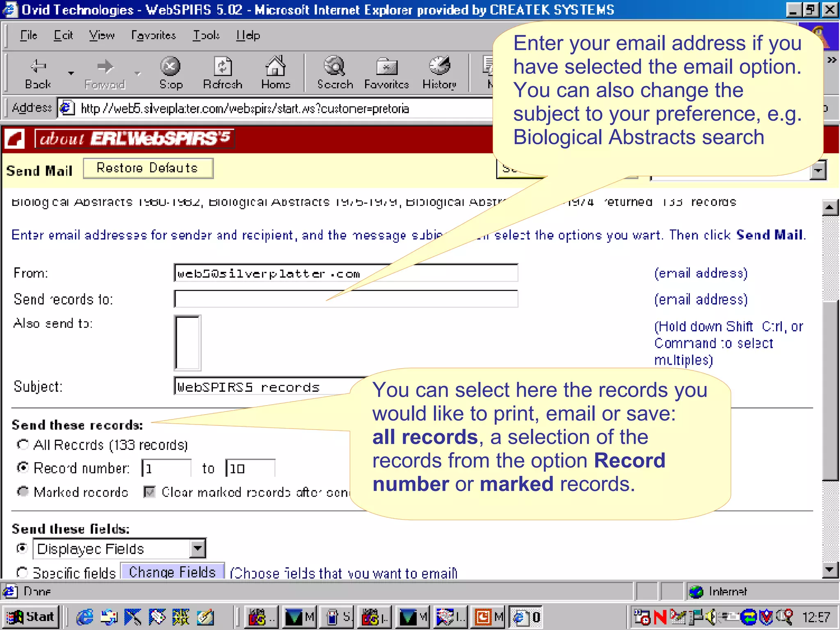The image size is (840, 630).
Task: Select the Record number radio button
Action: click(x=23, y=468)
